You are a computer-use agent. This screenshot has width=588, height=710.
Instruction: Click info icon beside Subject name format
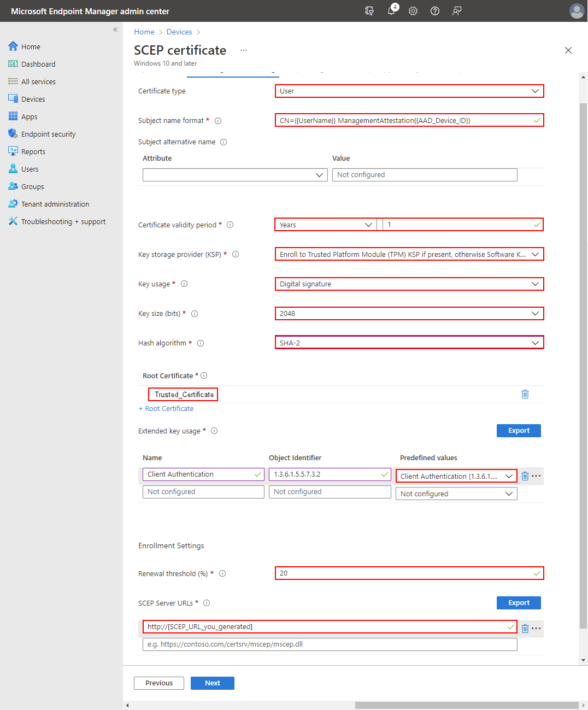click(218, 121)
